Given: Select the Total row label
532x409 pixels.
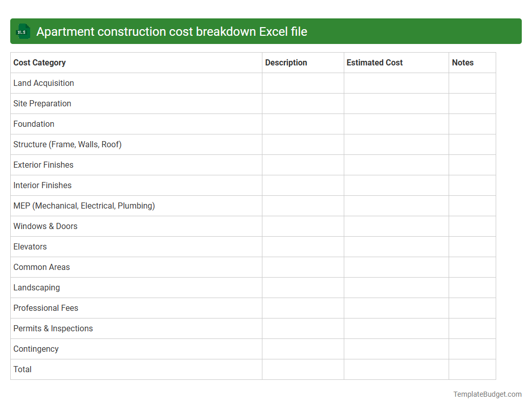Looking at the screenshot, I should point(22,369).
